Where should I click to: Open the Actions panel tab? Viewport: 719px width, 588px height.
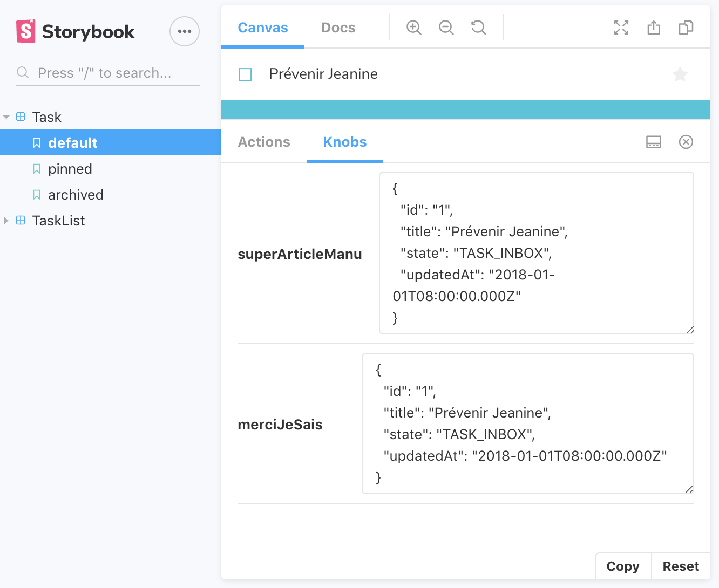pyautogui.click(x=264, y=142)
